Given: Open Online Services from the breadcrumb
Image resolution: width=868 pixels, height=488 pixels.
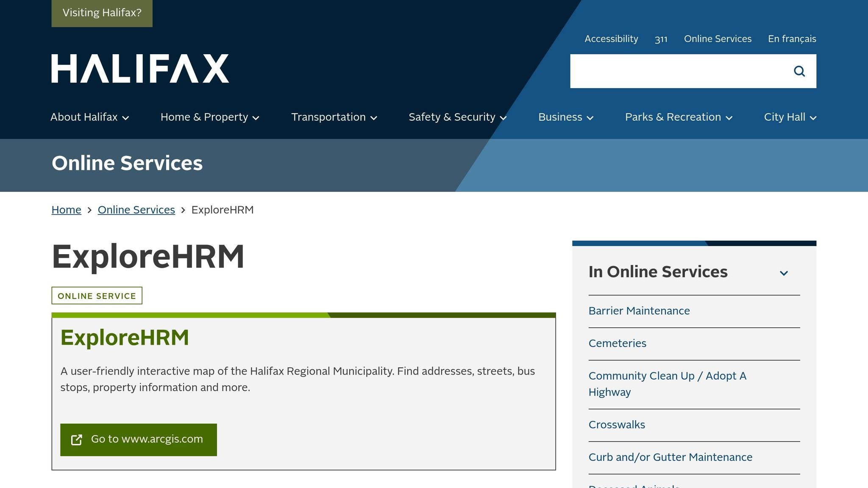Looking at the screenshot, I should click(x=136, y=210).
